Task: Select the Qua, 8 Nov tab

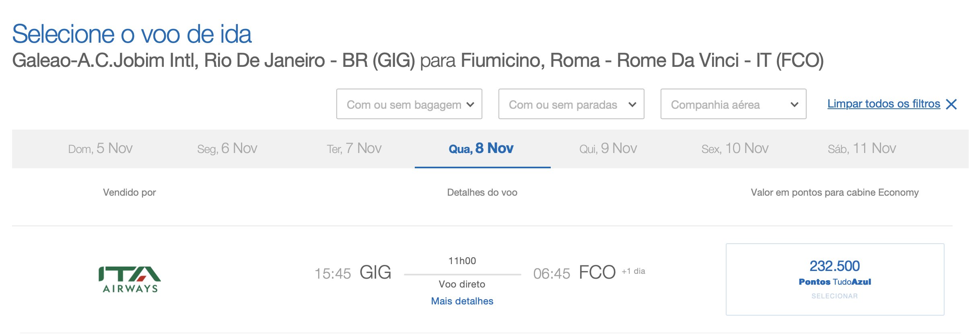Action: (482, 149)
